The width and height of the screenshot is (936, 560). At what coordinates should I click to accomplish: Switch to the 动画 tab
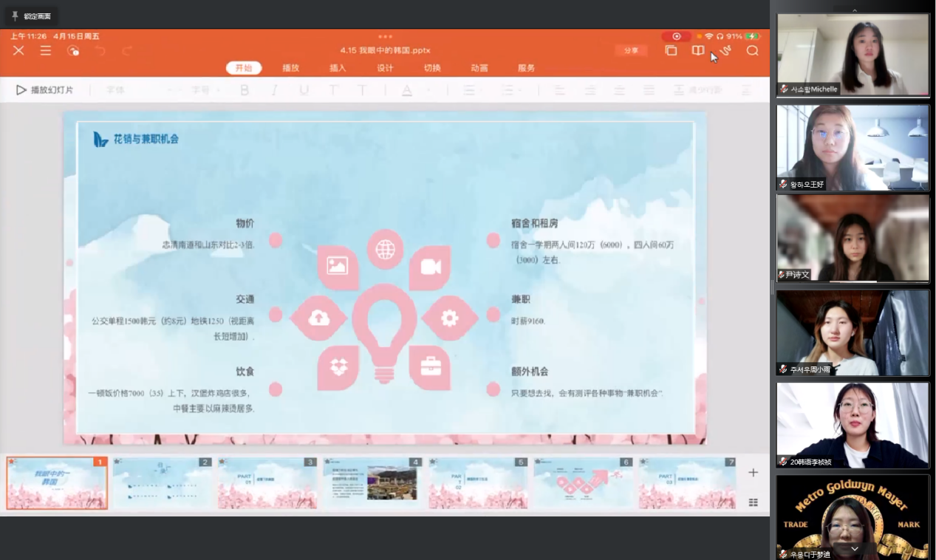[479, 68]
